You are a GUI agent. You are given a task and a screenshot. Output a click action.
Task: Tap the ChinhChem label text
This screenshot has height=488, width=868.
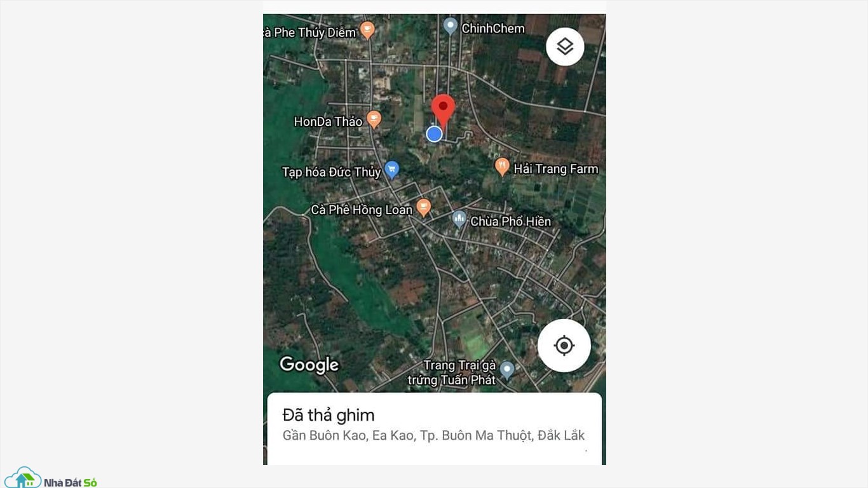pos(493,28)
